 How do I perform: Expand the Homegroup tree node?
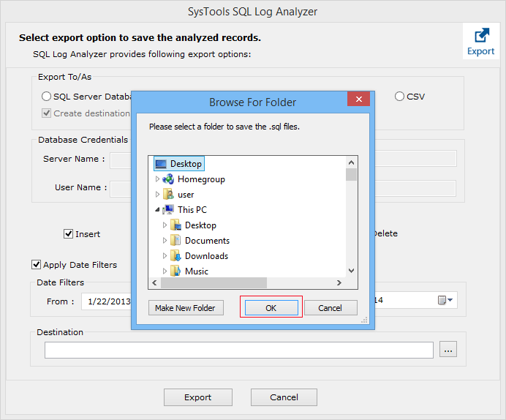click(157, 179)
